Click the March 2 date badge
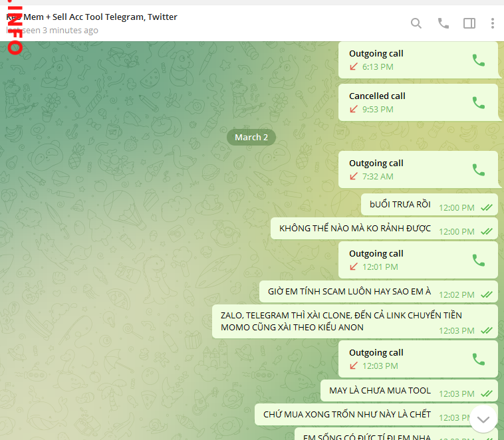Image resolution: width=504 pixels, height=440 pixels. (x=251, y=137)
